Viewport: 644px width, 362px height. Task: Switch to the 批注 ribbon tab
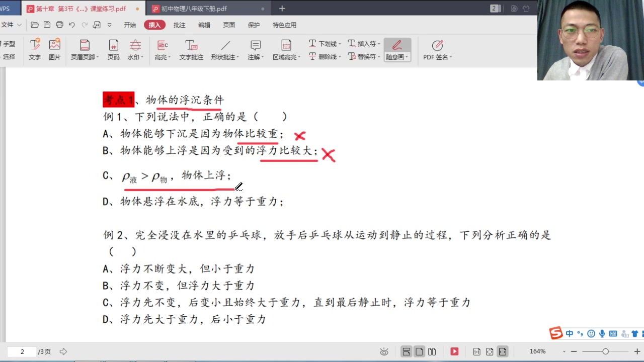179,25
